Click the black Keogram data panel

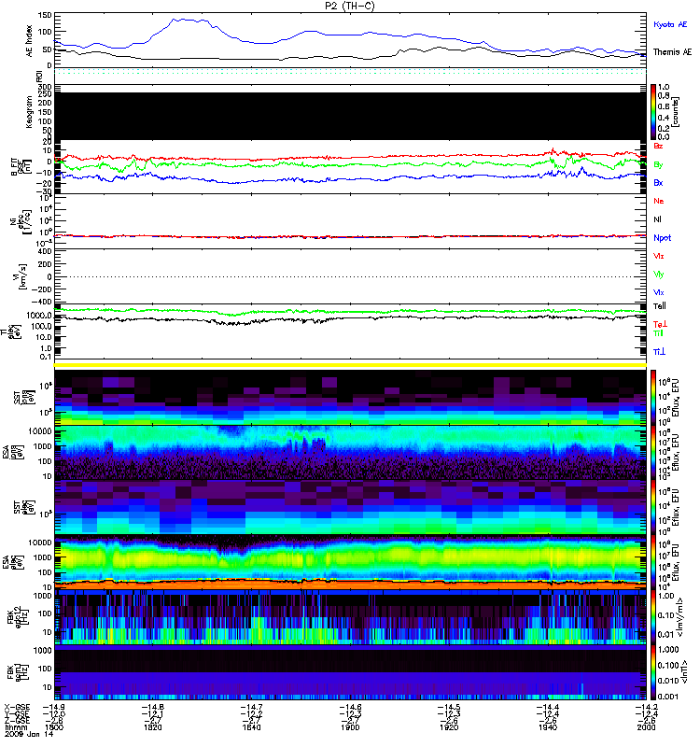click(x=350, y=116)
